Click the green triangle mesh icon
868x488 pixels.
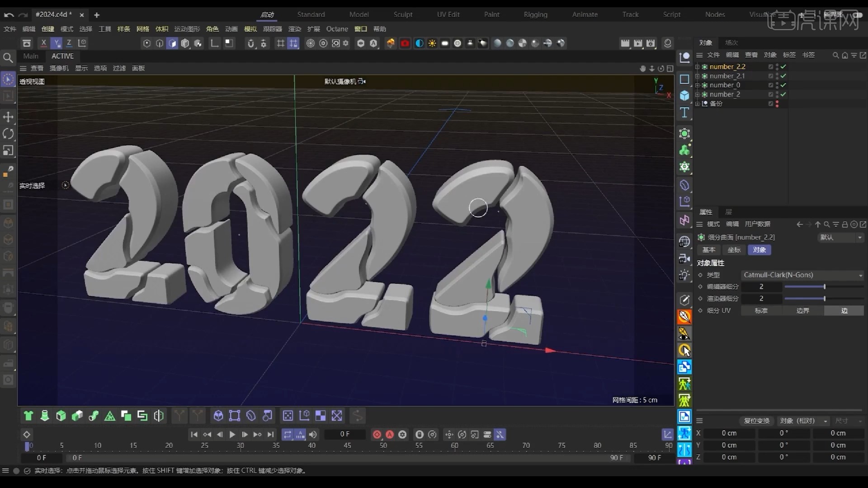pyautogui.click(x=110, y=416)
